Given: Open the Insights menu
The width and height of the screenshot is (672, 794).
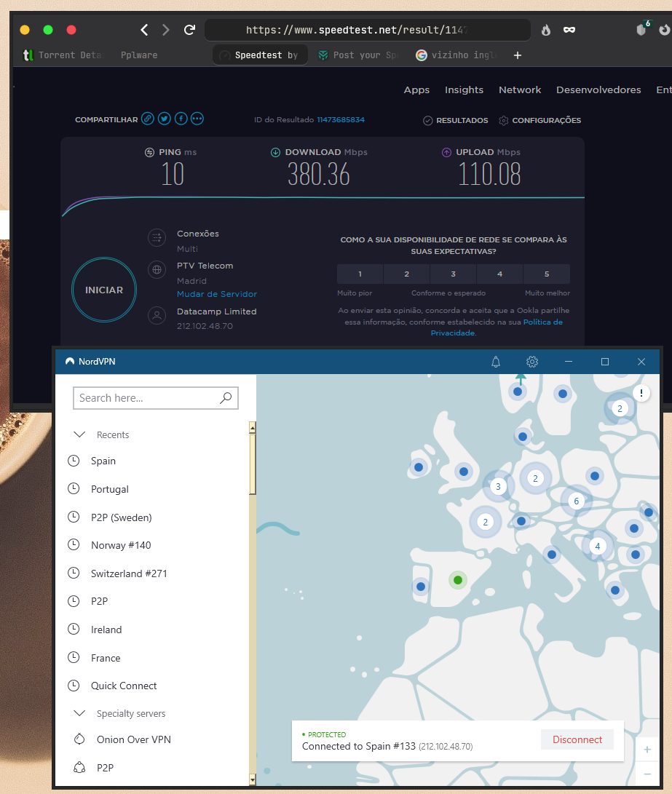Looking at the screenshot, I should tap(464, 90).
